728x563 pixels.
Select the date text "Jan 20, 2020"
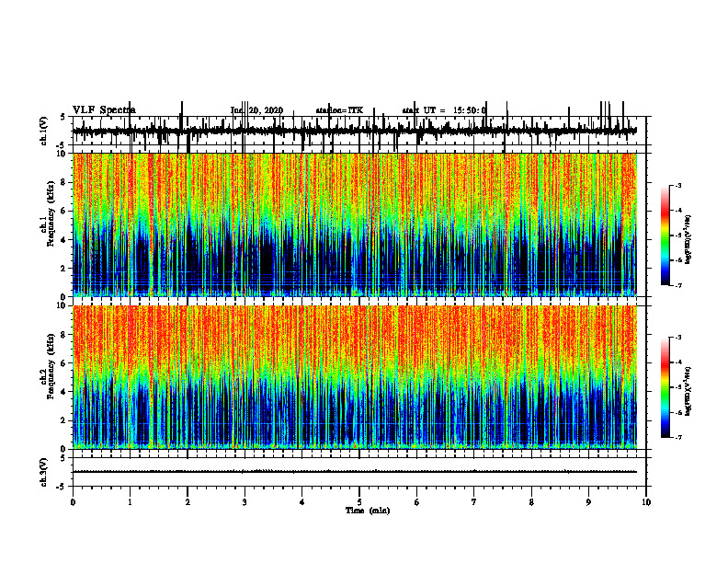click(256, 110)
